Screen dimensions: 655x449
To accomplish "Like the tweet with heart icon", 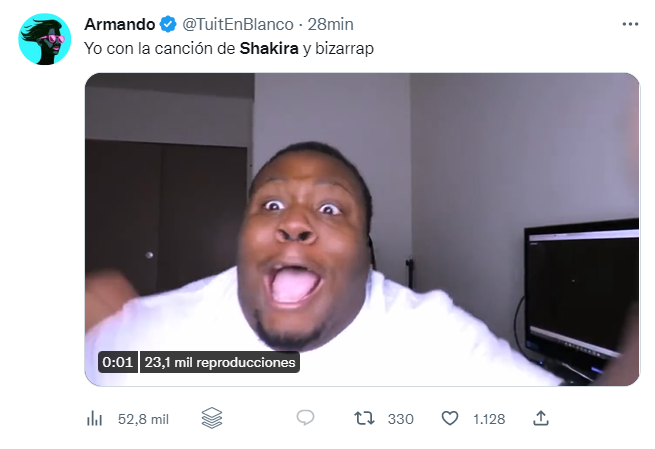I will point(450,418).
